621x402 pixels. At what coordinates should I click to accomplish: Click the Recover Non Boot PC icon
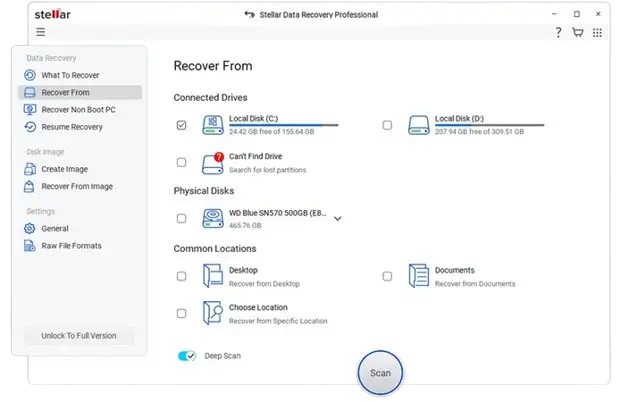[x=30, y=109]
